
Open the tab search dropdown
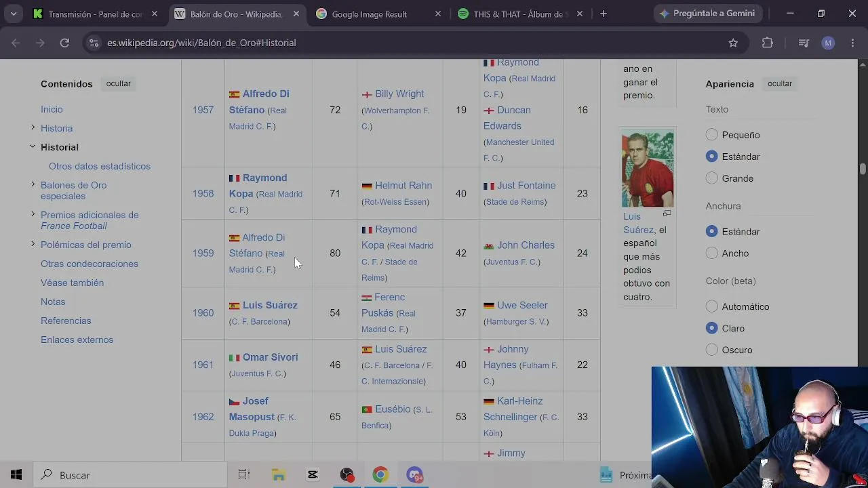[13, 14]
